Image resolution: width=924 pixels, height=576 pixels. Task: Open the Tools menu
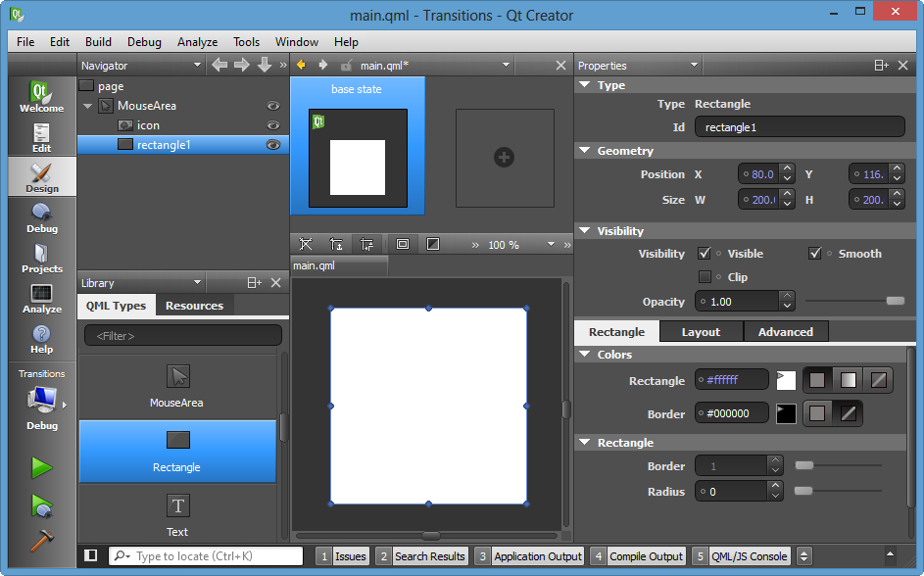246,42
